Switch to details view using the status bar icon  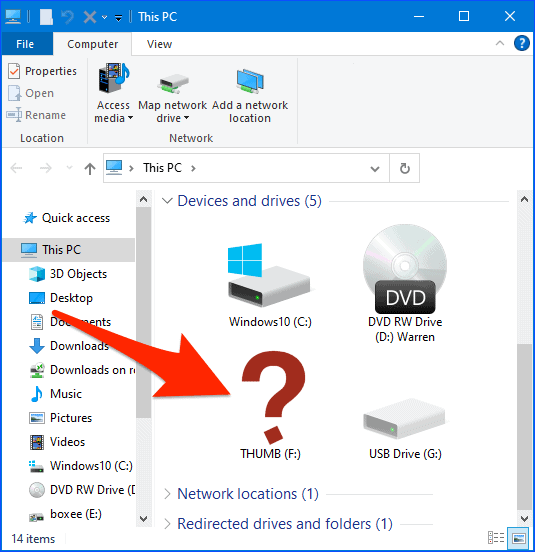click(x=496, y=538)
